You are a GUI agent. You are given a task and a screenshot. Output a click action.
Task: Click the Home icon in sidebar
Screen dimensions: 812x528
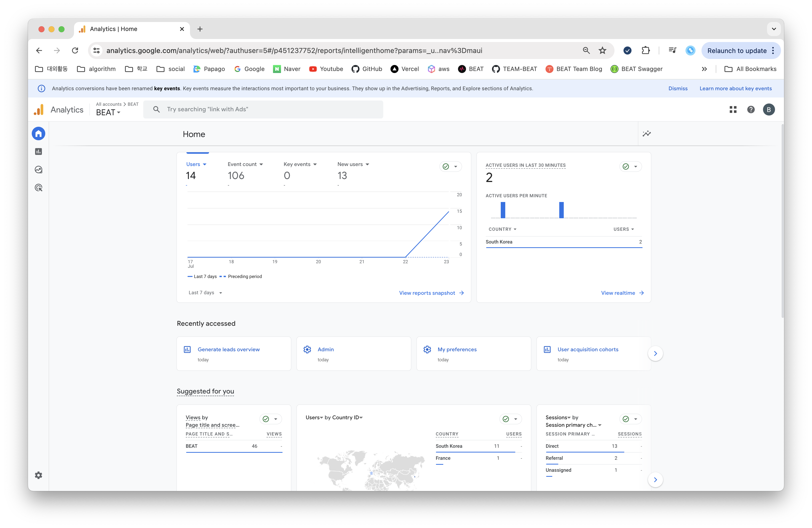coord(38,134)
